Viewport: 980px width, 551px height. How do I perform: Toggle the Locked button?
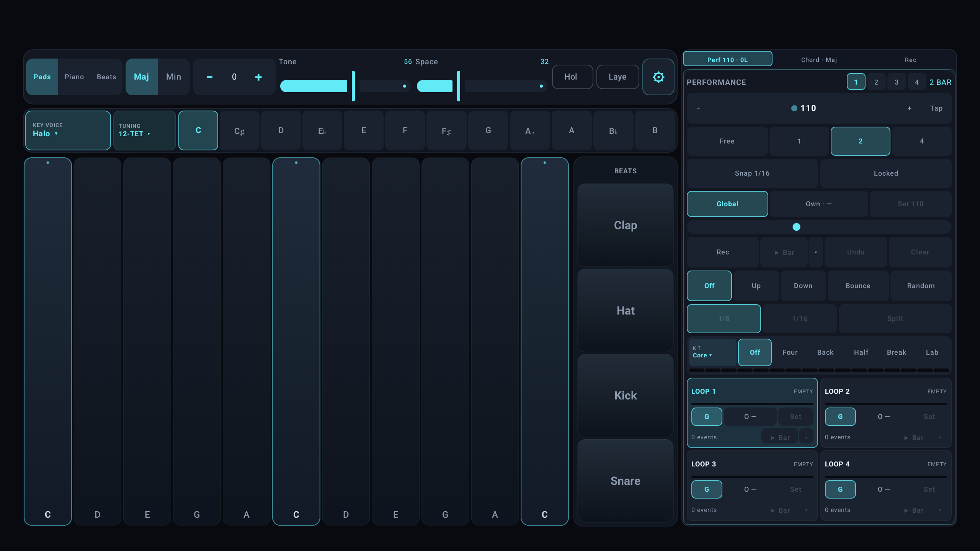(886, 173)
